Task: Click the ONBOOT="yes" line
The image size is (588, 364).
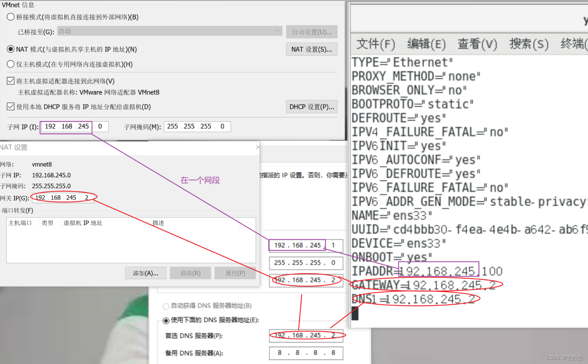Action: (x=392, y=257)
